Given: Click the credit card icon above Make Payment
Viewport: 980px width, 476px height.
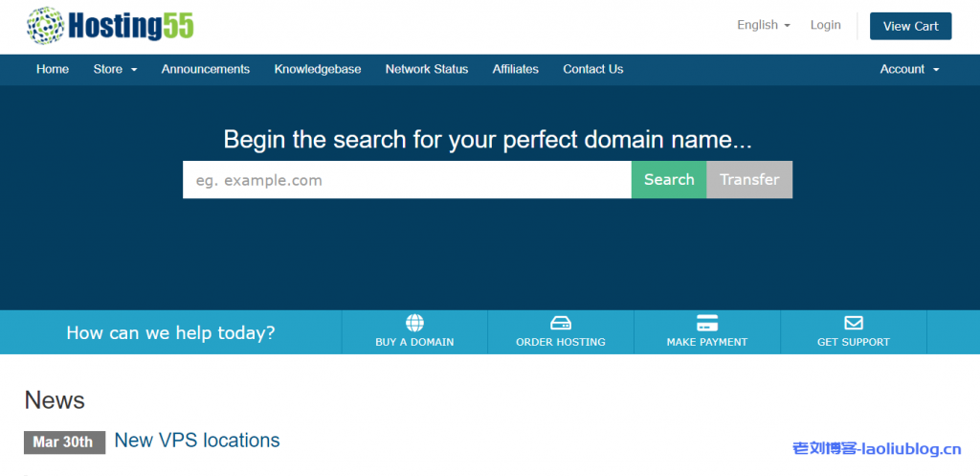Looking at the screenshot, I should (707, 323).
